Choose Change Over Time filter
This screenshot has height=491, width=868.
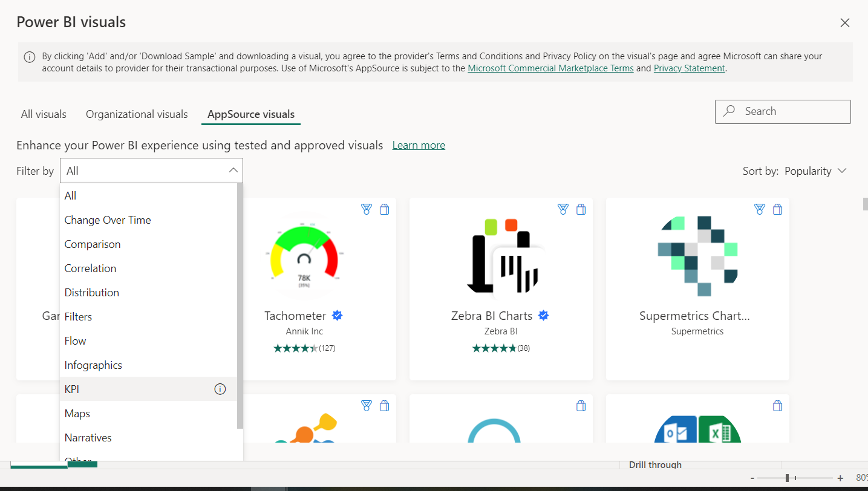pos(148,219)
